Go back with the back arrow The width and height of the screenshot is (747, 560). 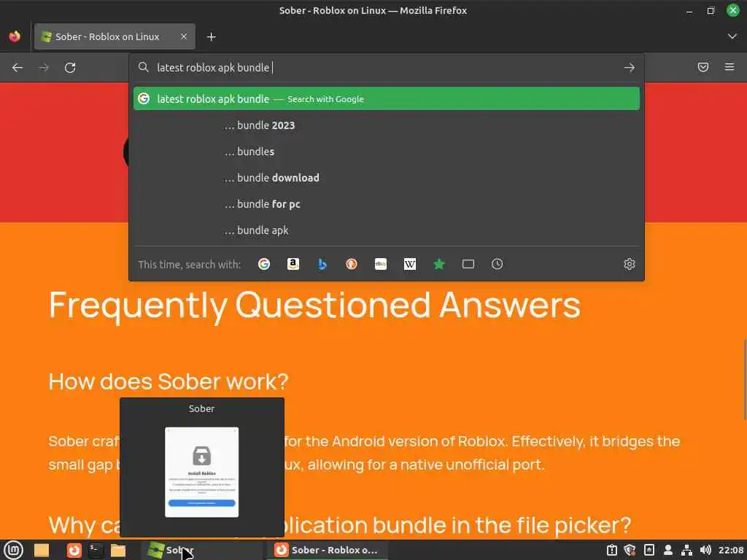click(18, 68)
